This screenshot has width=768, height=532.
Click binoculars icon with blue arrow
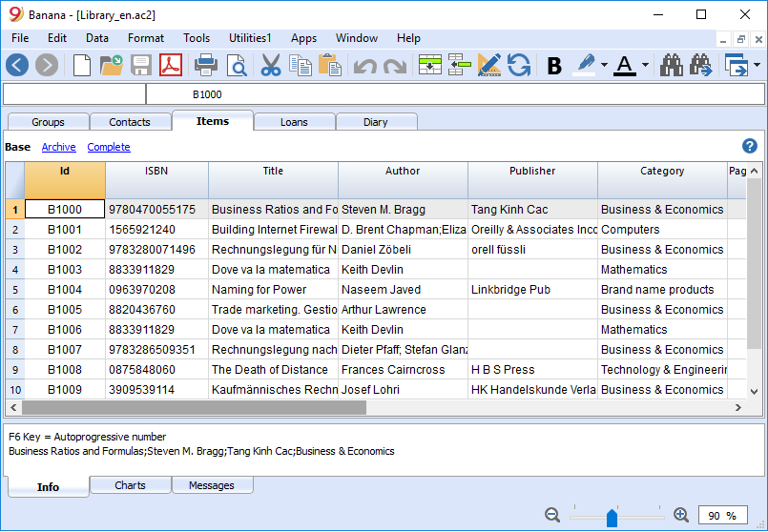coord(701,65)
